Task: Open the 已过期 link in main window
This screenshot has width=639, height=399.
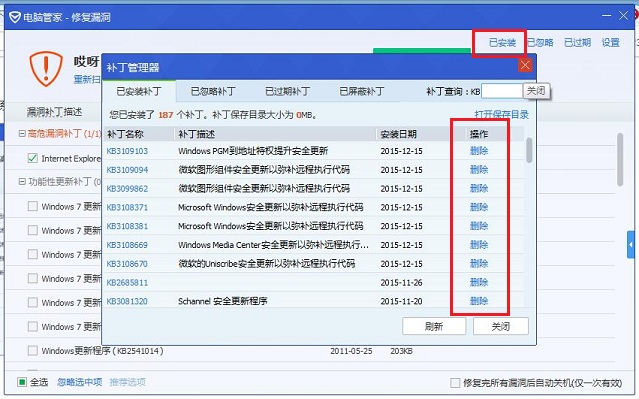Action: [x=577, y=42]
